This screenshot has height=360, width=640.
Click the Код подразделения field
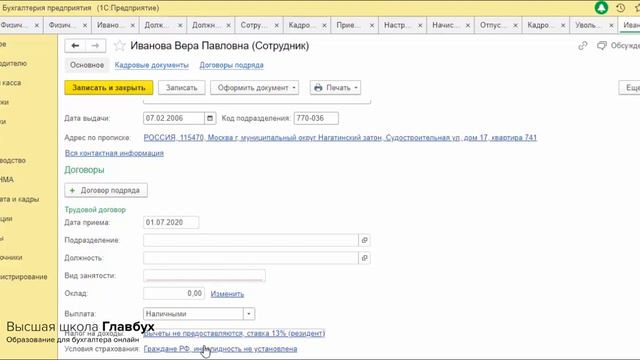click(316, 118)
